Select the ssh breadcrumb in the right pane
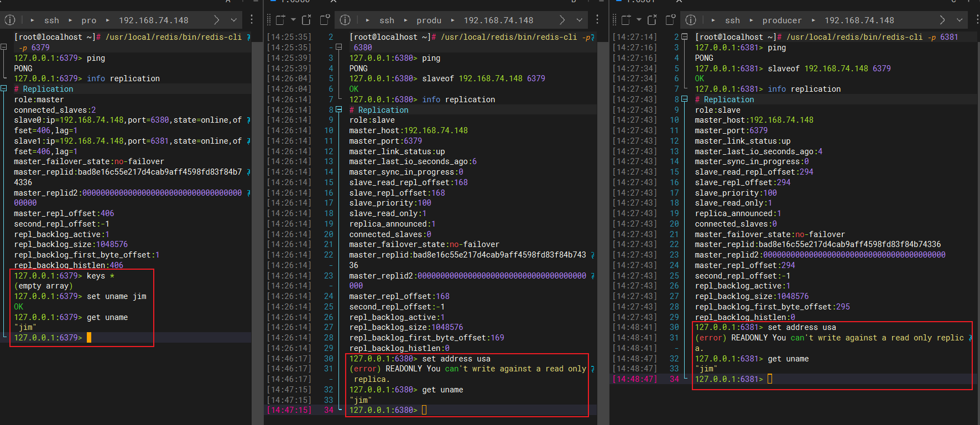 pos(732,20)
